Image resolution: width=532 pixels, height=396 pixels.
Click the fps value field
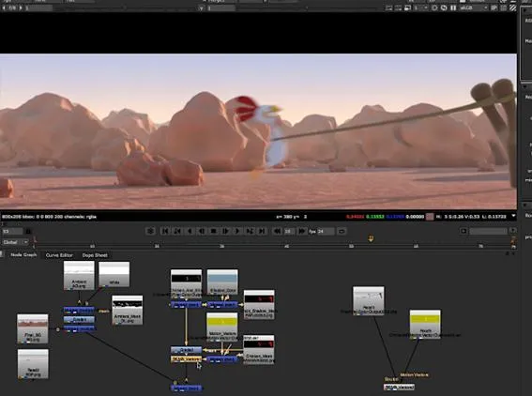tap(325, 231)
